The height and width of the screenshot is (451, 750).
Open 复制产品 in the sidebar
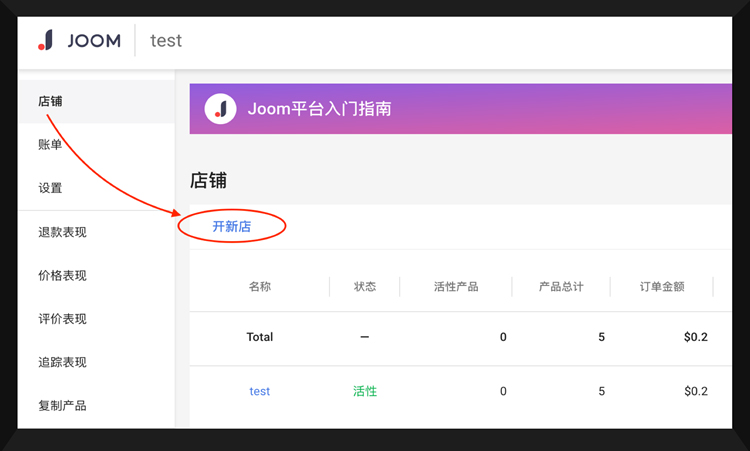coord(62,406)
